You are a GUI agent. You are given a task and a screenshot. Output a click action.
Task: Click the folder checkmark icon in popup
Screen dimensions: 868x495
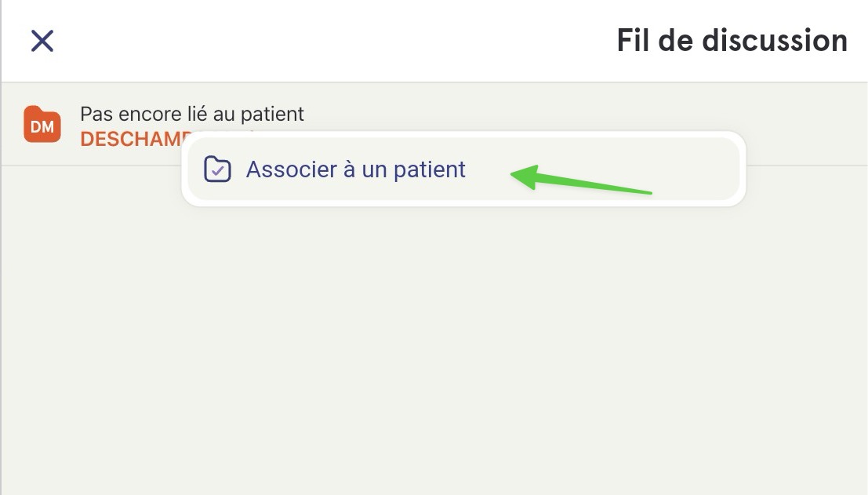pyautogui.click(x=217, y=169)
